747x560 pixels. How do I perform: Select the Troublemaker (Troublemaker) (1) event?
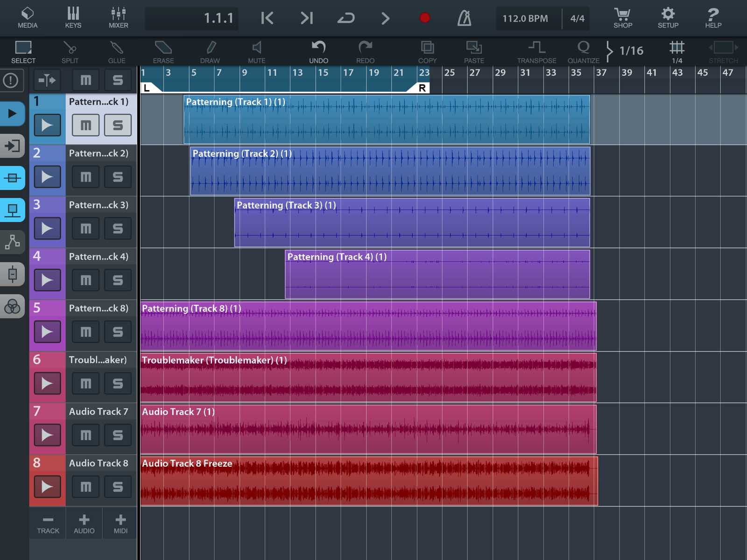coord(368,378)
